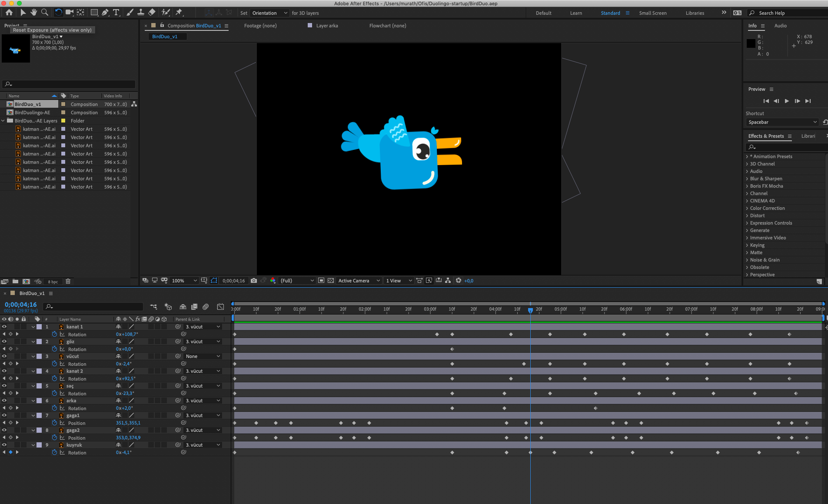Open the Active Camera view dropdown
The image size is (828, 504).
[x=359, y=281]
